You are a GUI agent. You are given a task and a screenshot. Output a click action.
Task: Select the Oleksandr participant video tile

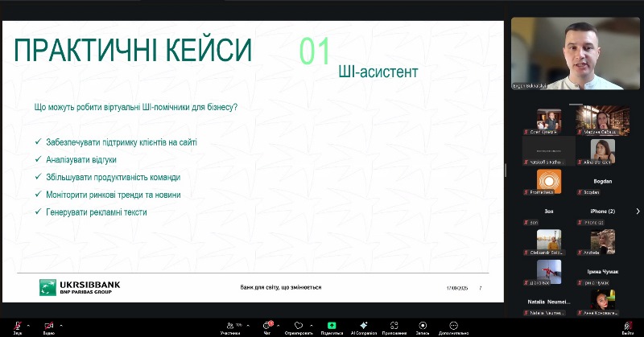click(x=549, y=241)
